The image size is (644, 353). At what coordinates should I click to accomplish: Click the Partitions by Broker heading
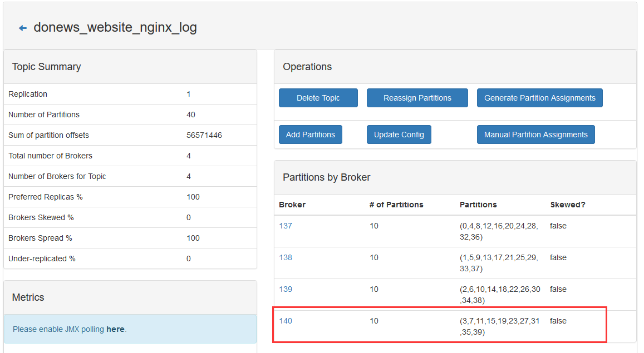tap(327, 177)
